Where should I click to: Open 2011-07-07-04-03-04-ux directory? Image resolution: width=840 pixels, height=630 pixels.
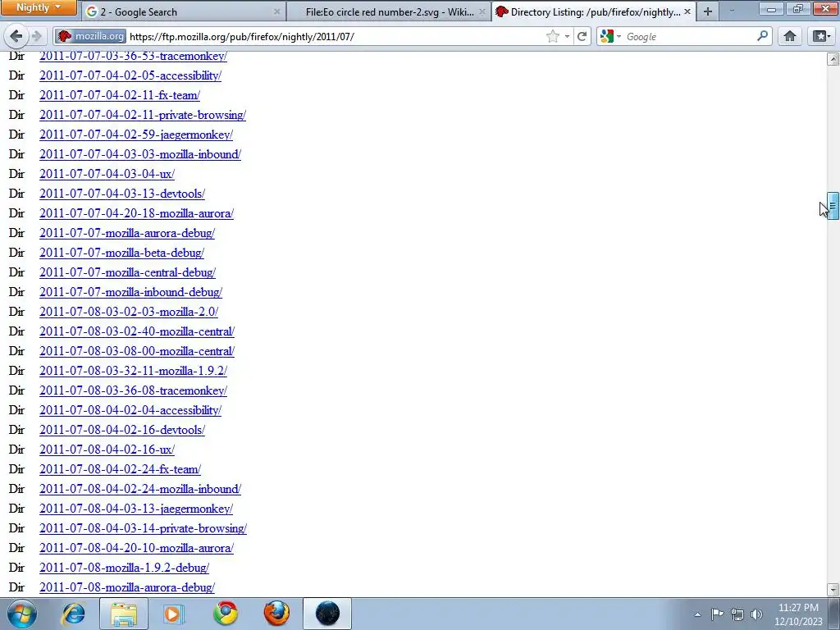pyautogui.click(x=107, y=174)
